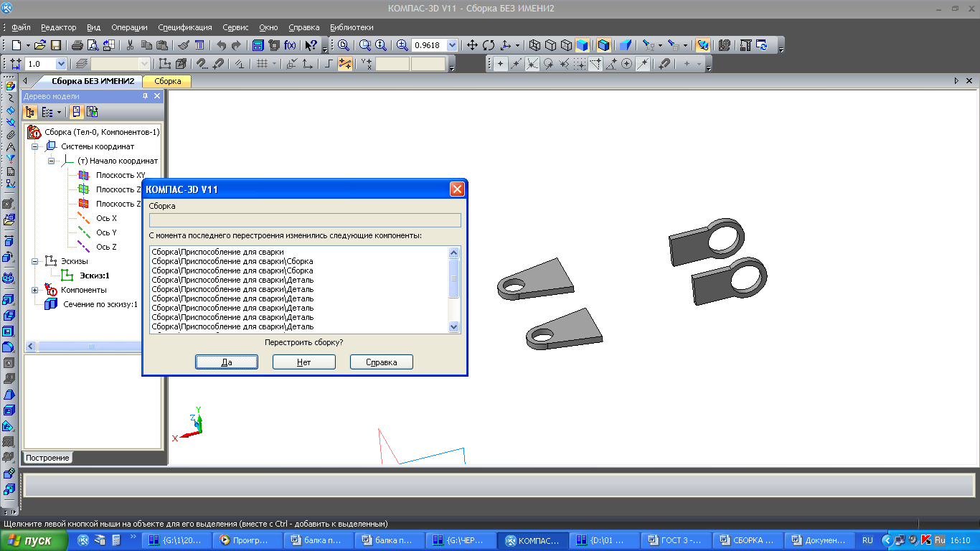Viewport: 980px width, 551px height.
Task: Toggle the center snap icon
Action: [626, 64]
